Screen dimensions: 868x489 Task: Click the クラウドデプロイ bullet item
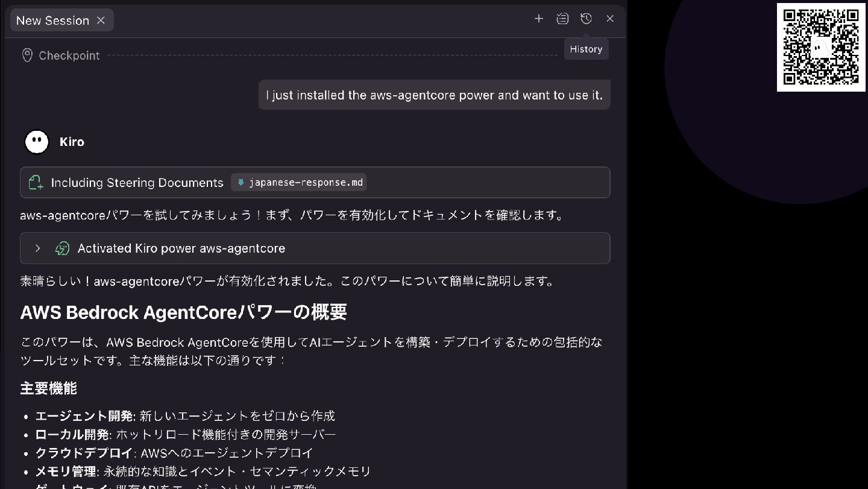174,453
